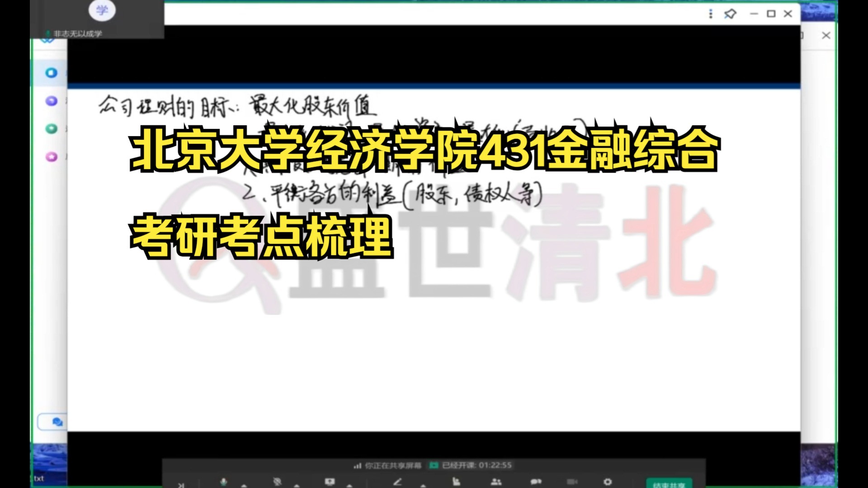Screen dimensions: 868x488
Task: Open meeting settings gear icon
Action: tap(608, 482)
